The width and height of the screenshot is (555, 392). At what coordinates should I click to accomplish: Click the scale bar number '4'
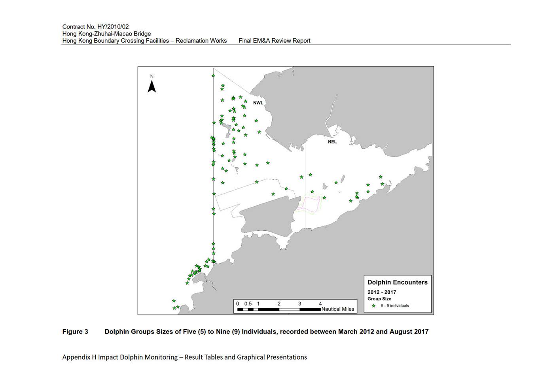point(320,303)
